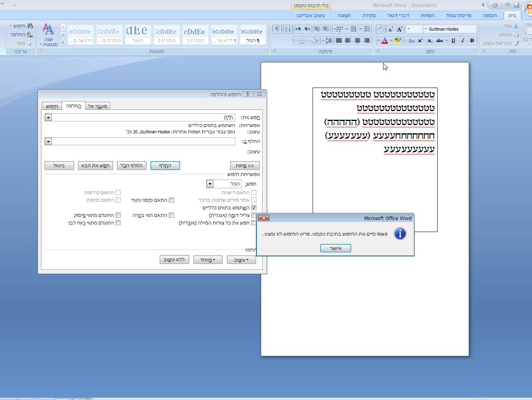Apply Underline formatting in the ribbon

(x=453, y=41)
